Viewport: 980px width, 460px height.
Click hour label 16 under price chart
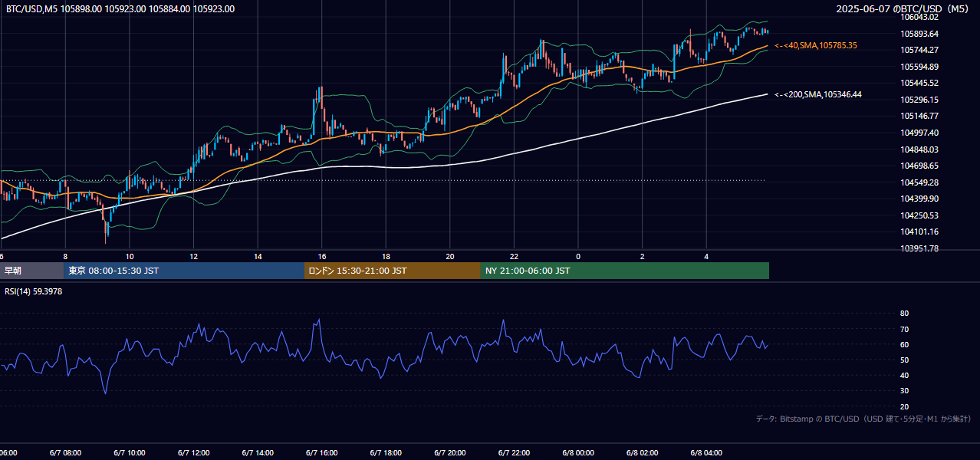click(x=322, y=256)
